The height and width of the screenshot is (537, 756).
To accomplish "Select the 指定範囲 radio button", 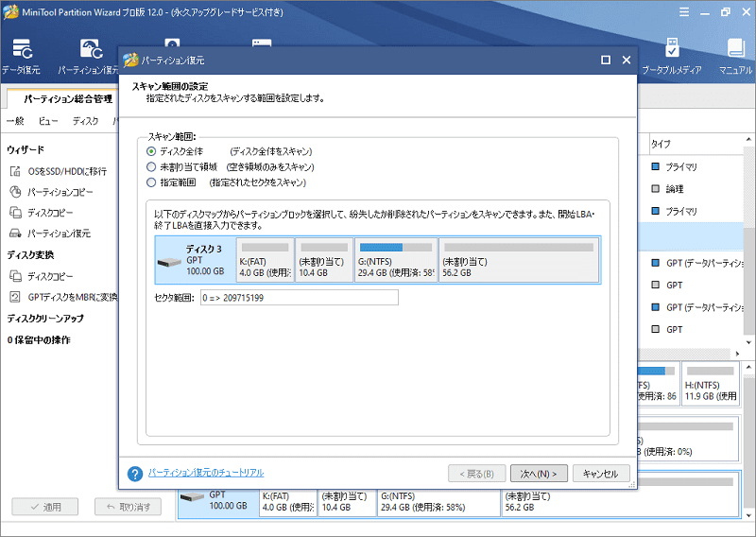I will [x=151, y=182].
